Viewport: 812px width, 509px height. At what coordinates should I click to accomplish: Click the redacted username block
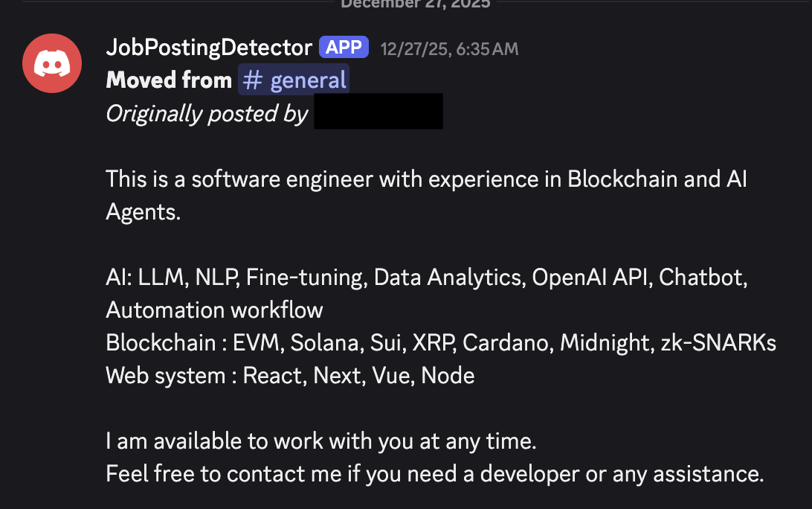click(x=378, y=111)
